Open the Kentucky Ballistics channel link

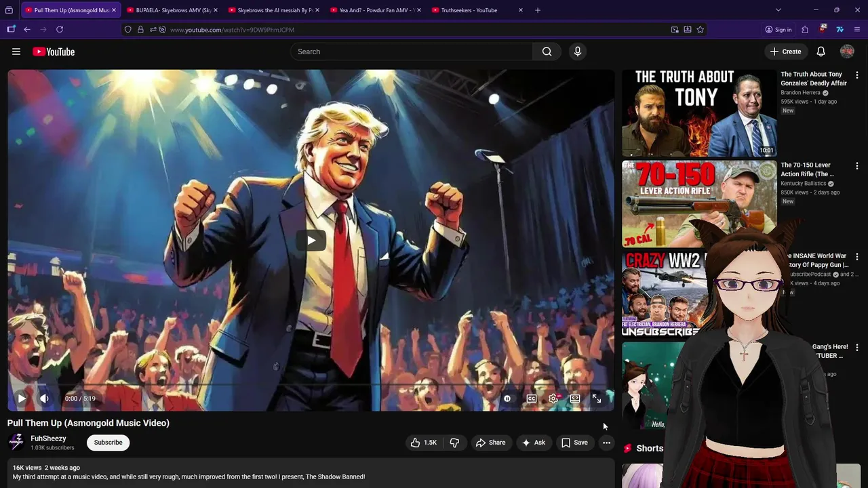[x=803, y=184]
